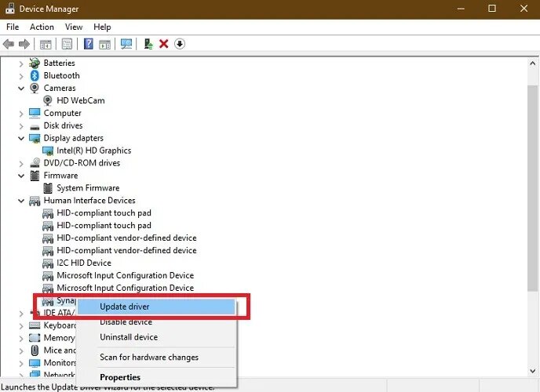The image size is (540, 392).
Task: Click the down-arrow Disable device toolbar icon
Action: [180, 44]
